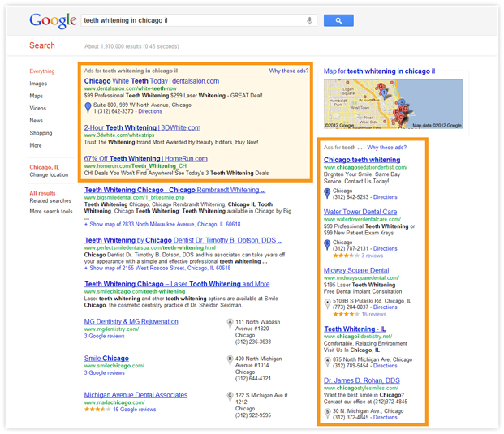Switch to Images results
This screenshot has width=504, height=434.
tap(38, 84)
